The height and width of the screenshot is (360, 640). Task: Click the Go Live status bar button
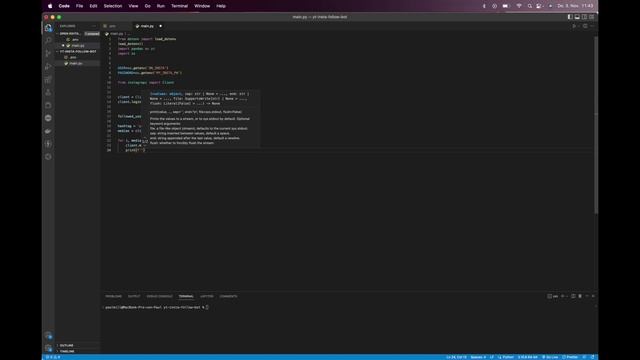click(x=550, y=357)
